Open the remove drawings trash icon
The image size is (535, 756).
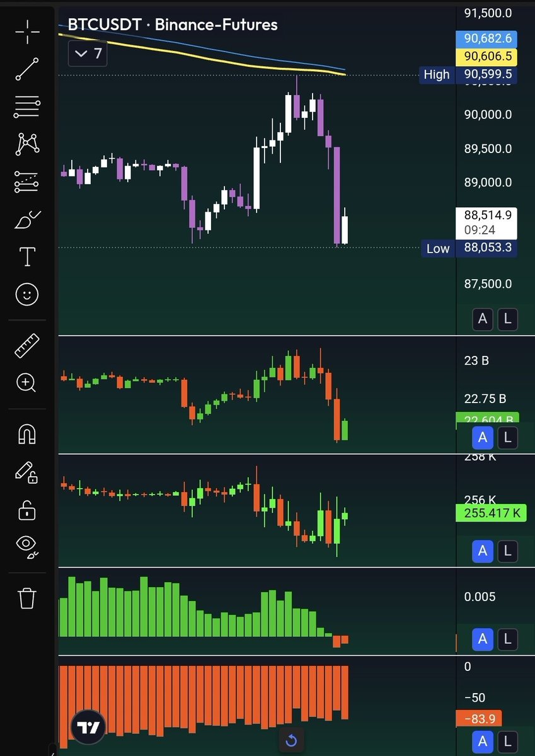[x=26, y=598]
